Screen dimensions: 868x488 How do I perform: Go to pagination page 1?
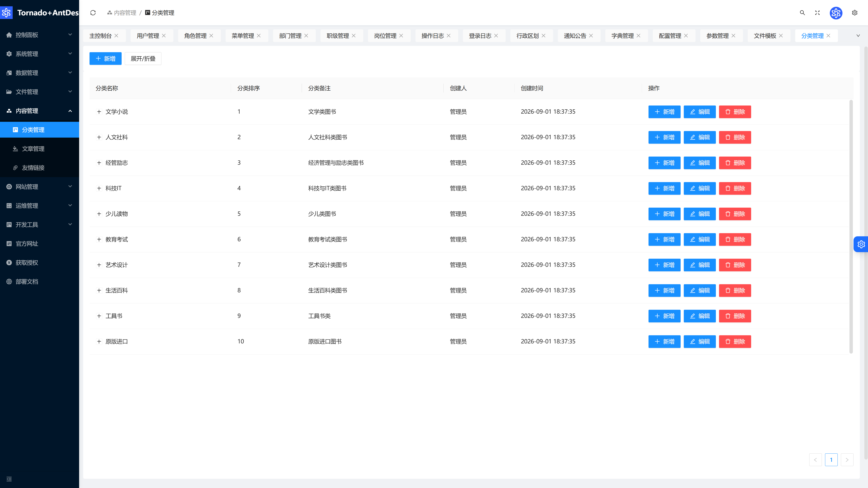[831, 460]
